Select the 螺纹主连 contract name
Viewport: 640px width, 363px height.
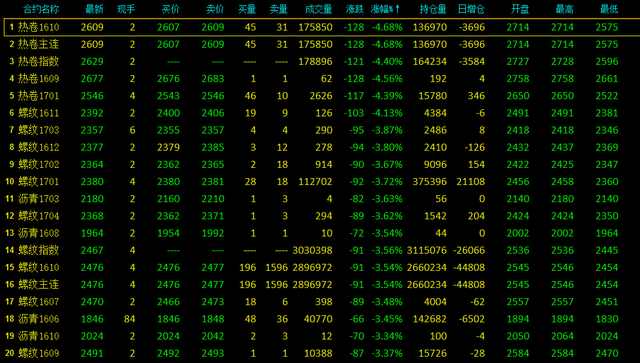point(39,284)
